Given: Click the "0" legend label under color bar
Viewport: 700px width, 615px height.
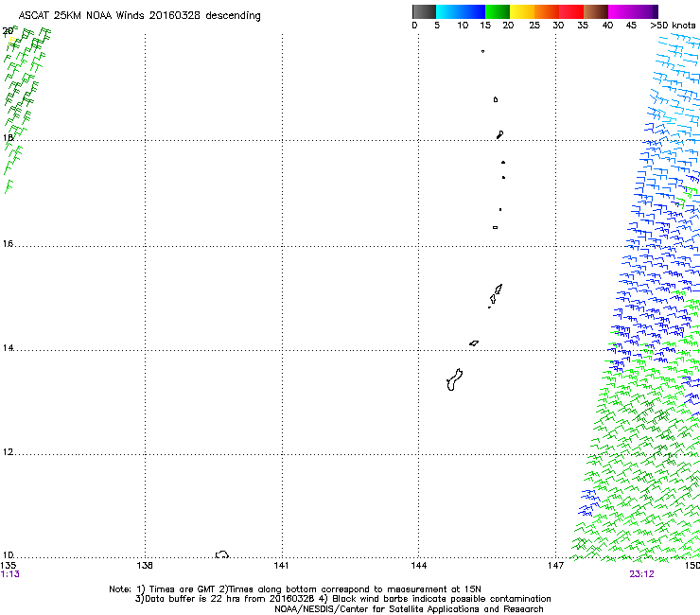Looking at the screenshot, I should tap(414, 26).
